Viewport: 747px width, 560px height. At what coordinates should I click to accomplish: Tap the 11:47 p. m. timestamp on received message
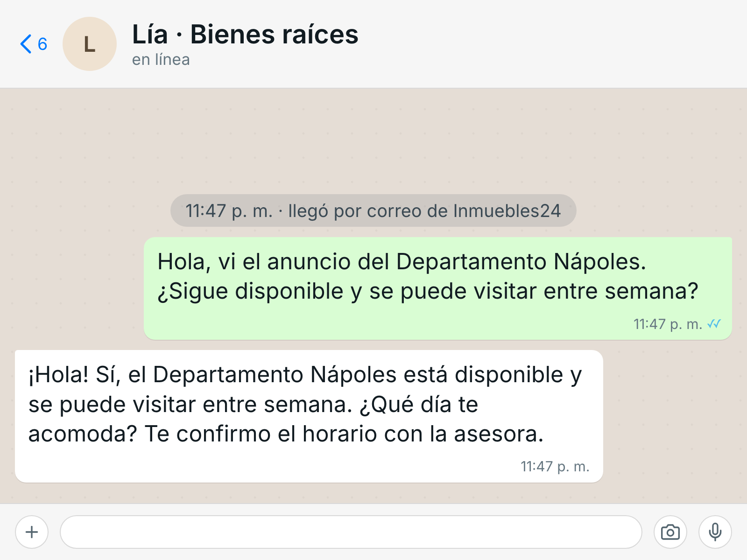pyautogui.click(x=555, y=466)
